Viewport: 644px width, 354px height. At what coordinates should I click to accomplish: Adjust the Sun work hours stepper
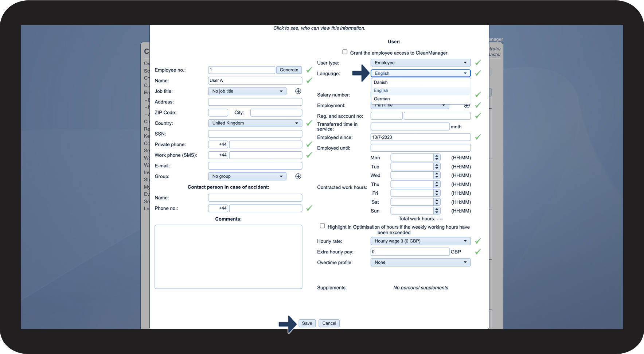[437, 211]
